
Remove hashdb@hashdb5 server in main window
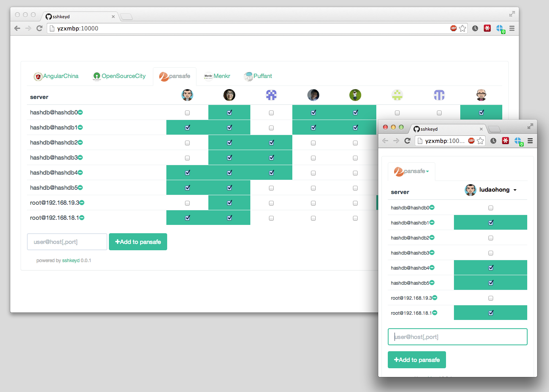80,188
